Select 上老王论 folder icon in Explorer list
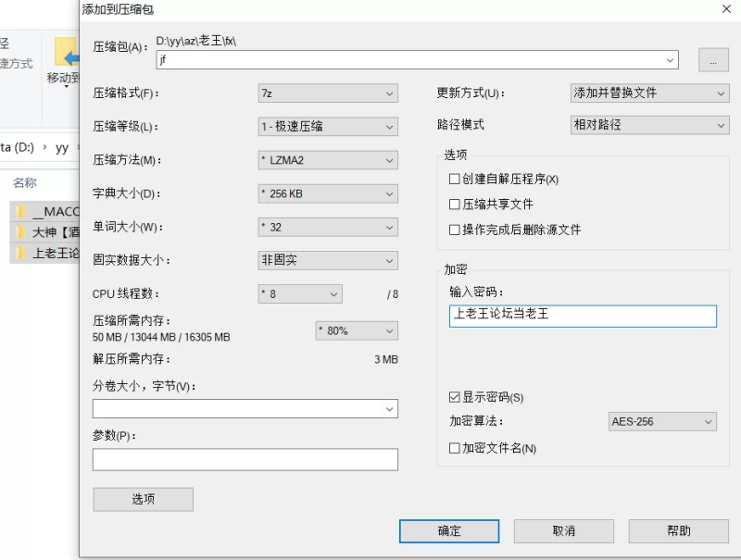Image resolution: width=741 pixels, height=560 pixels. click(19, 253)
